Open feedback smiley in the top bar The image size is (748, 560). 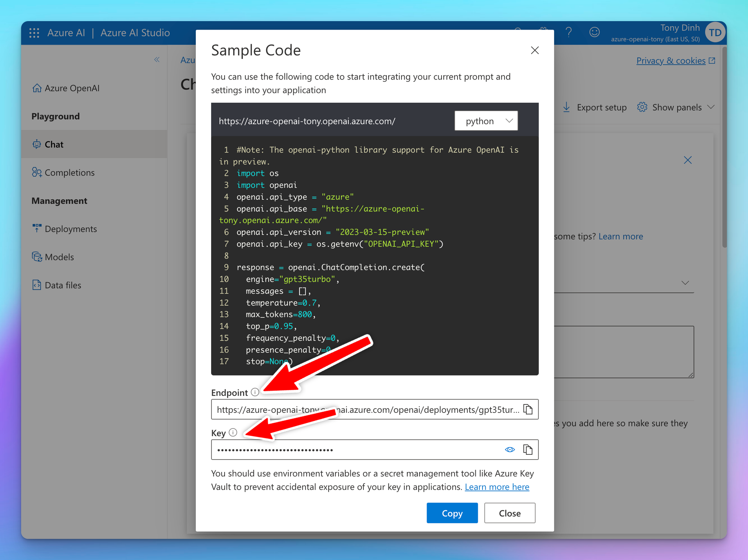594,32
